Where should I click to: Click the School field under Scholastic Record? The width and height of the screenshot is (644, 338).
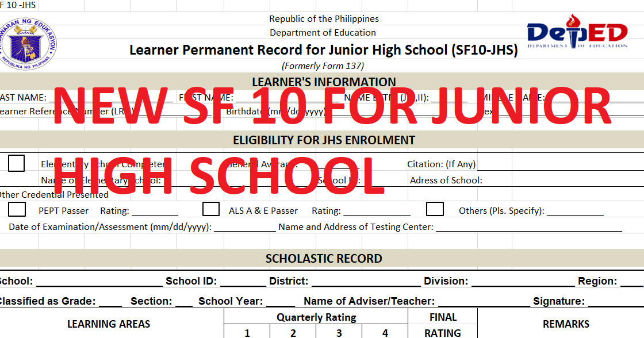point(98,281)
